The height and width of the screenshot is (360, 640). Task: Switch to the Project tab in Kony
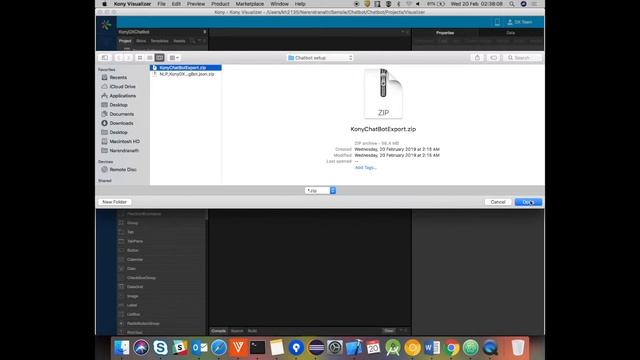125,41
